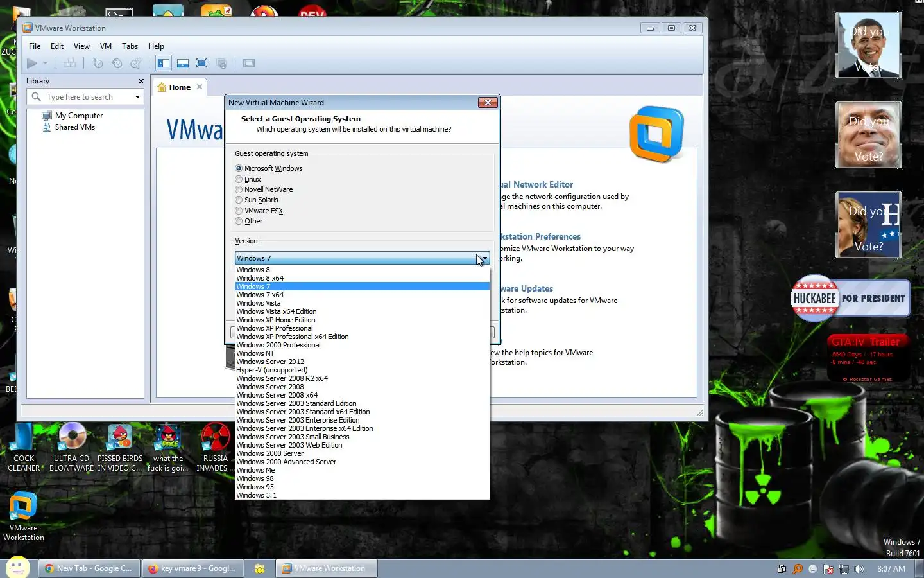Select the Sun Solaris radio button
Image resolution: width=924 pixels, height=578 pixels.
click(x=239, y=200)
